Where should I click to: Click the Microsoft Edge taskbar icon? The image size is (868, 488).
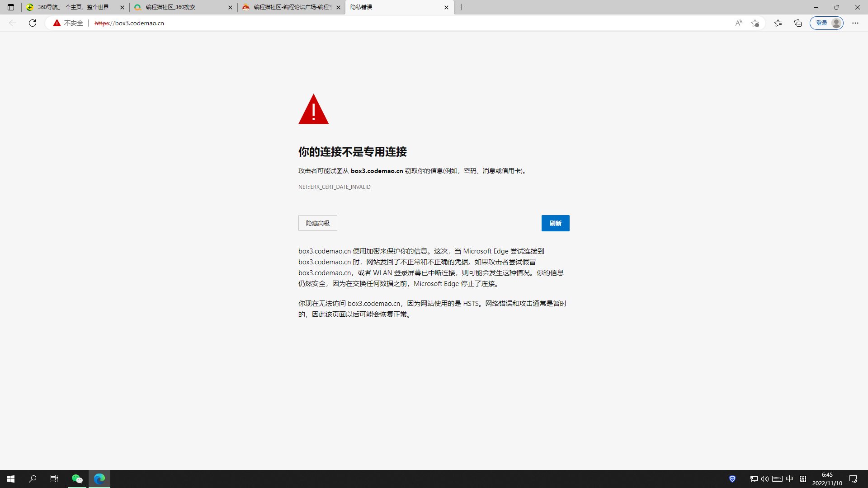[99, 479]
